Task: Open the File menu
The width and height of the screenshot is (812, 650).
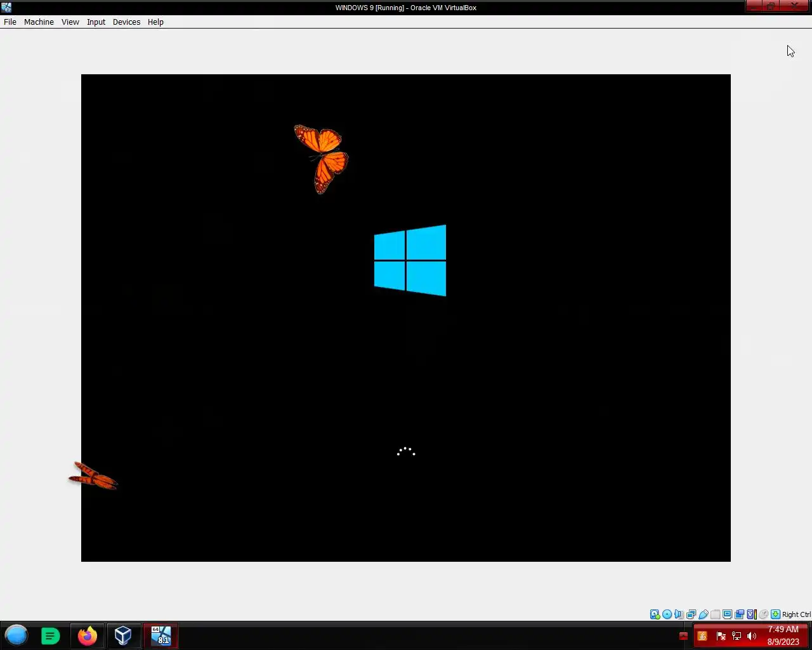Action: [10, 22]
